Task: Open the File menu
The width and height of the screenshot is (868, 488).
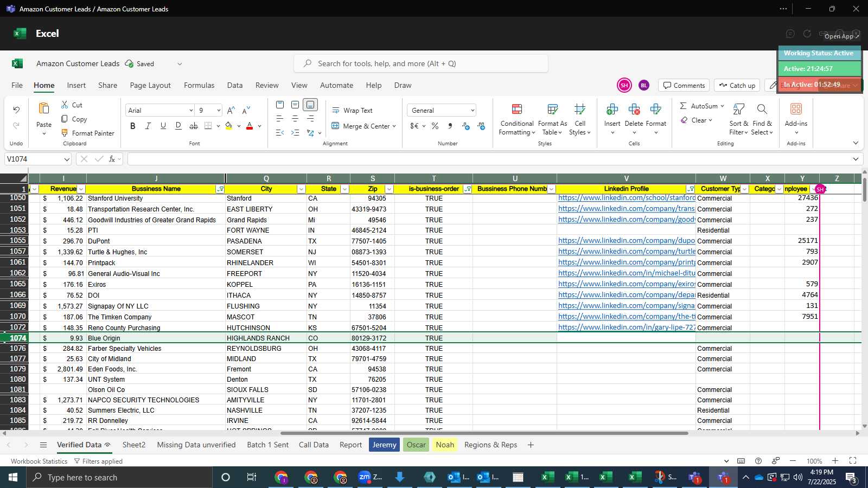Action: pyautogui.click(x=17, y=85)
